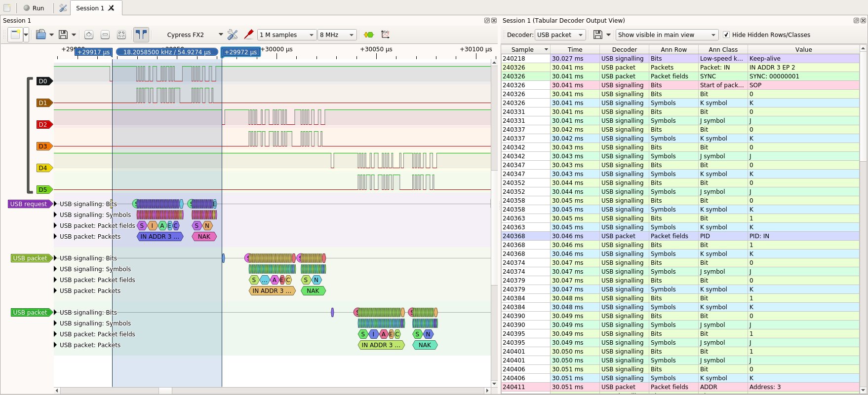Open the purple USB request decoder label
The width and height of the screenshot is (868, 395).
coord(30,204)
